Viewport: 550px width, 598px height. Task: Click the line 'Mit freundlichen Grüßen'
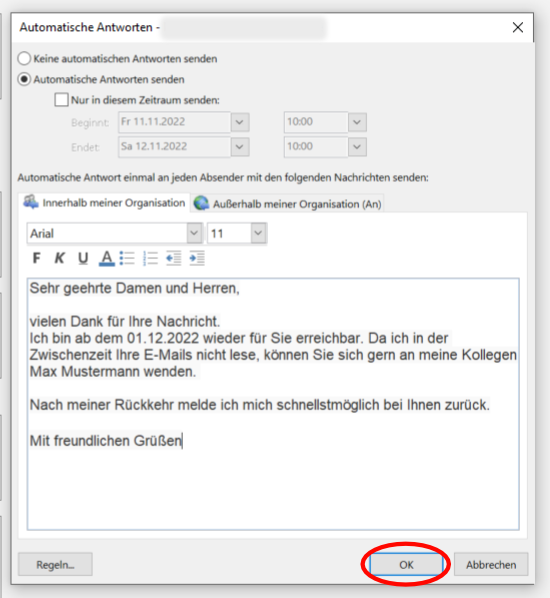[106, 441]
